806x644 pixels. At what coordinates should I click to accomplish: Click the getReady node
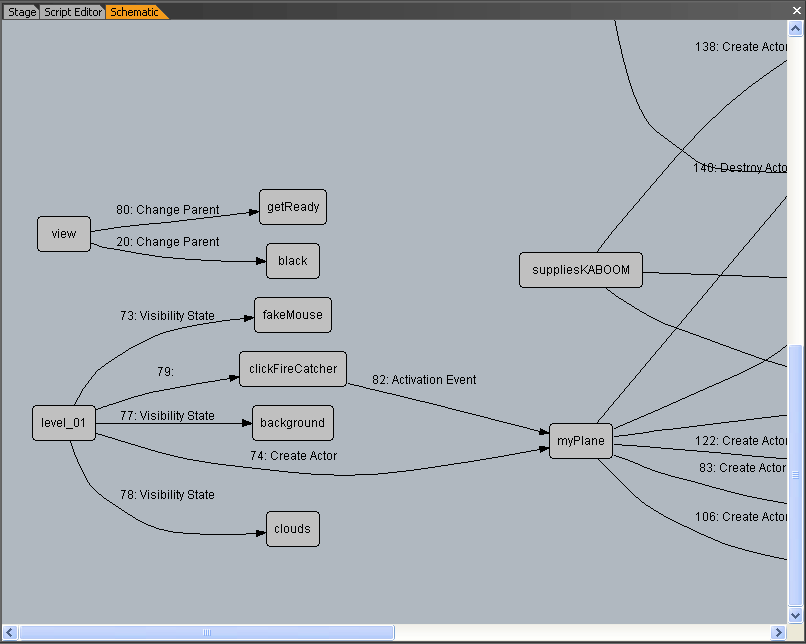point(293,207)
